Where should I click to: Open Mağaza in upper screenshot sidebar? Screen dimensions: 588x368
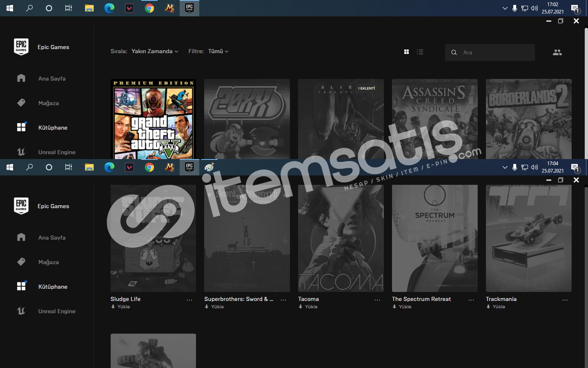49,103
